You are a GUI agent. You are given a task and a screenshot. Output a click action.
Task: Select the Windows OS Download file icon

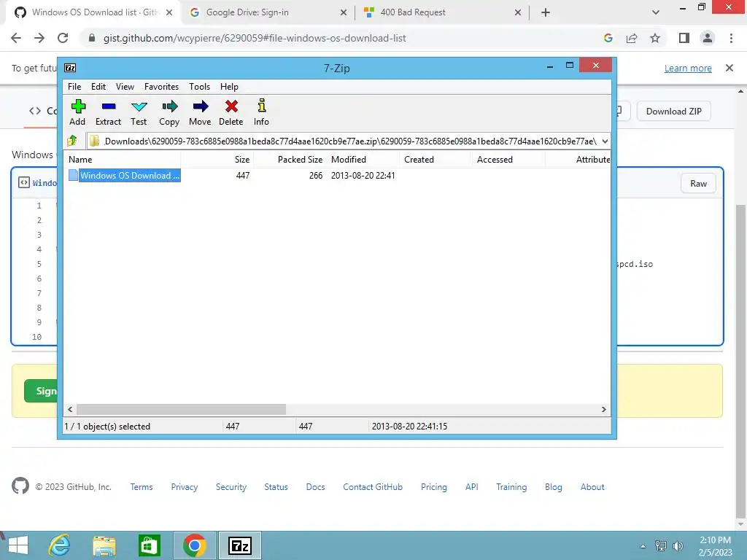(x=73, y=175)
